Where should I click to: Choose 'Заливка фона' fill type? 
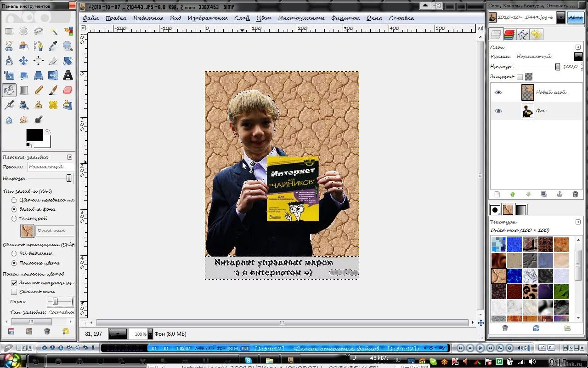tap(14, 209)
